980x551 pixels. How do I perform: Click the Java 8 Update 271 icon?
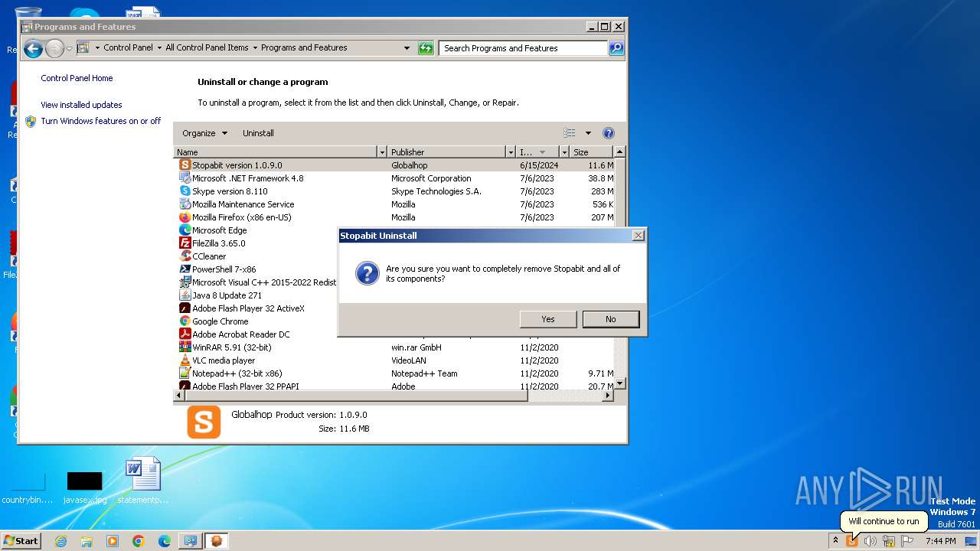point(185,295)
